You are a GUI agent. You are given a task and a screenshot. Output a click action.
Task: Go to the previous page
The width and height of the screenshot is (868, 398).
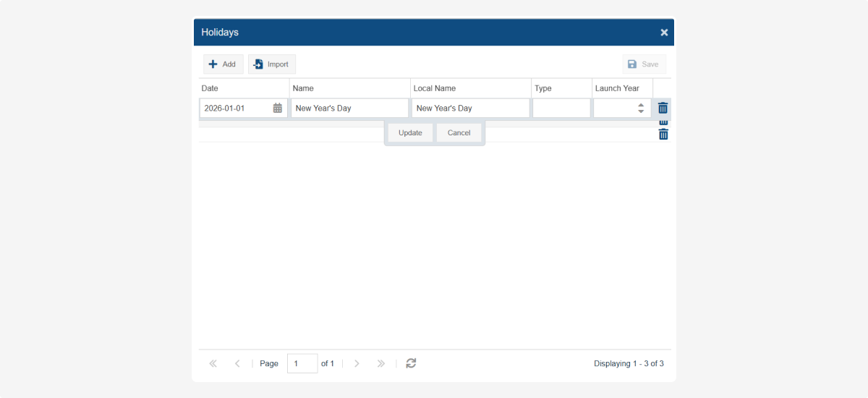click(237, 364)
